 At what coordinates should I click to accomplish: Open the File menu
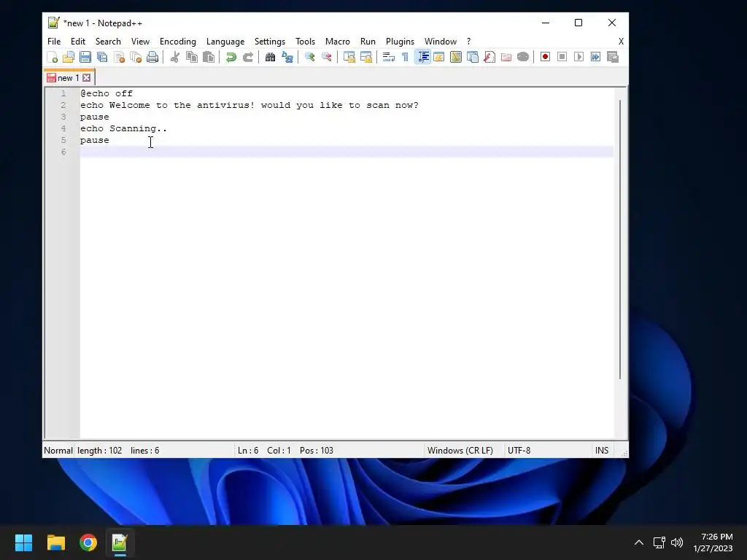[54, 42]
